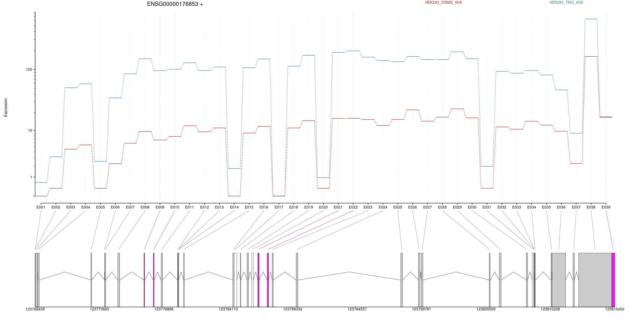Viewport: 644px width, 322px height.
Task: Select the HEK293_OSMI2_6hA legend label
Action: pyautogui.click(x=443, y=2)
